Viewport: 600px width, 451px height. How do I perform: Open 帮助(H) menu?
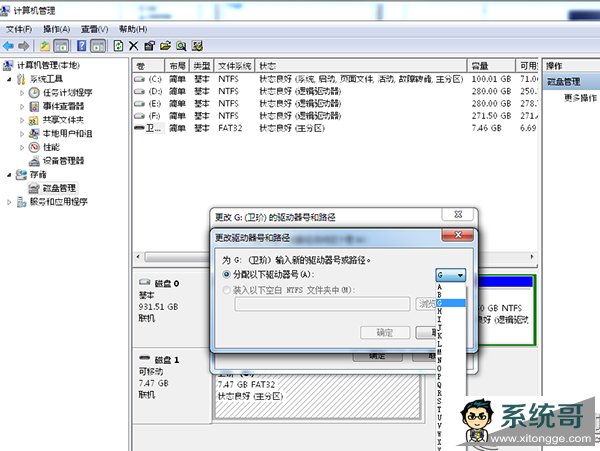(x=133, y=29)
